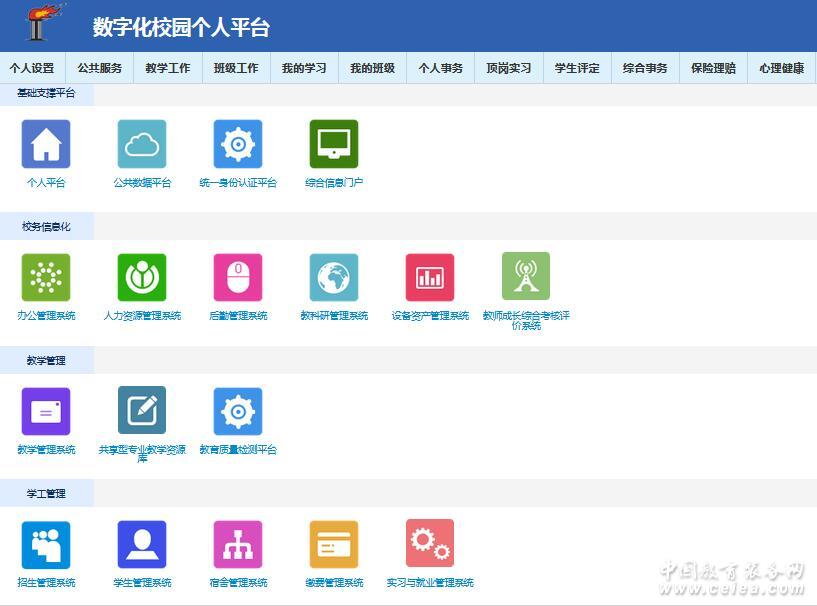Open the 宿舍管理系统 hierarchy icon
The width and height of the screenshot is (817, 606).
coord(238,544)
